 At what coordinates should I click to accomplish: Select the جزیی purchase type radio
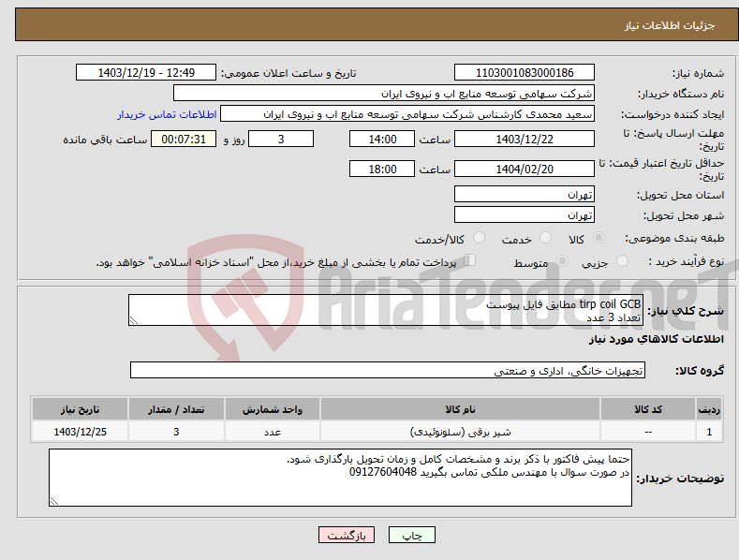(x=622, y=260)
